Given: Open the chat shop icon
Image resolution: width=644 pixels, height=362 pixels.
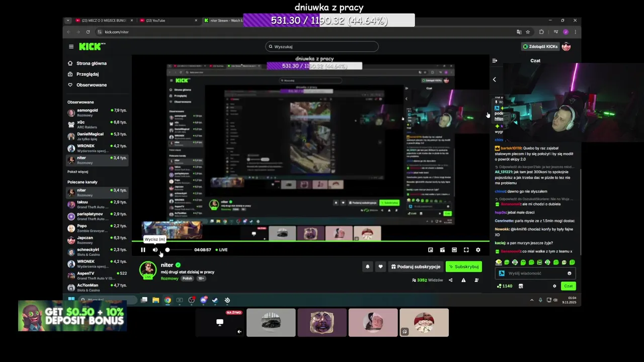Looking at the screenshot, I should click(x=521, y=286).
